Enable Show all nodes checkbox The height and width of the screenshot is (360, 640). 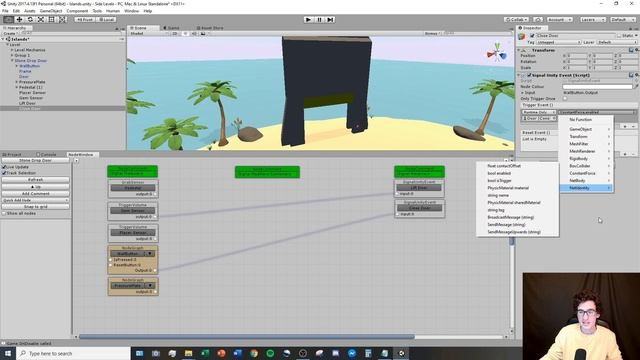(x=4, y=213)
